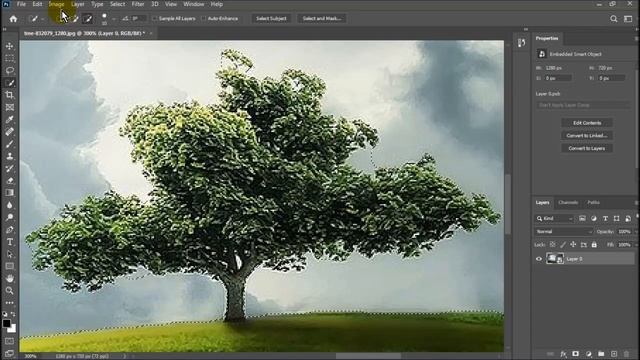
Task: Toggle type layer filter T icon
Action: [x=605, y=218]
